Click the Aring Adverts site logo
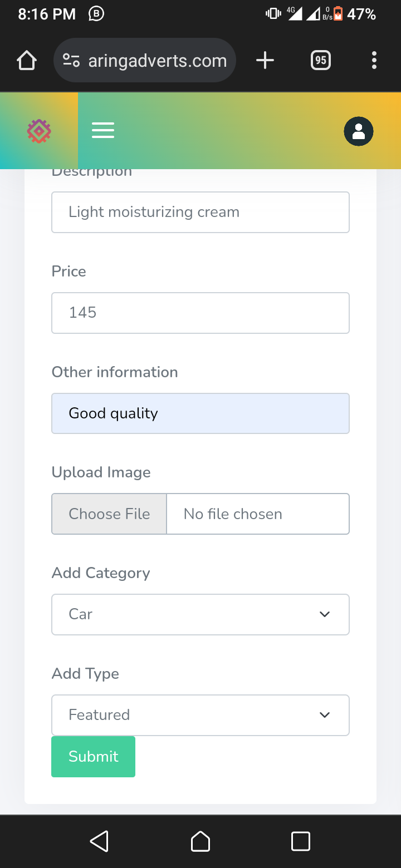This screenshot has width=401, height=868. (39, 131)
